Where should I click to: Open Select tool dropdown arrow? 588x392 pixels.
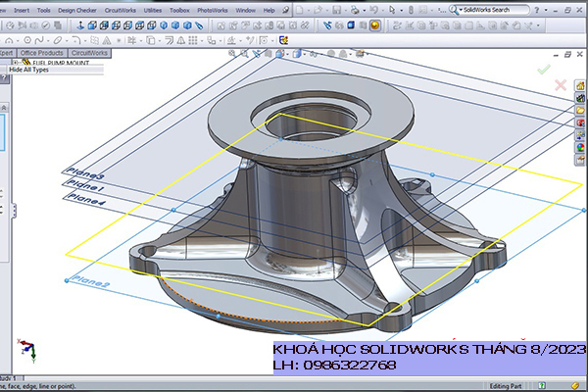(x=402, y=11)
